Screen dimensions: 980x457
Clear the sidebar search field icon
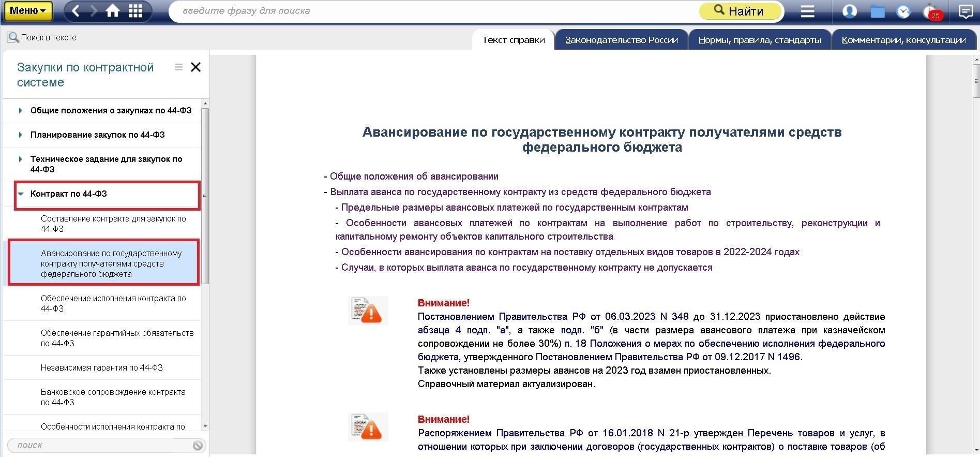coord(198,446)
